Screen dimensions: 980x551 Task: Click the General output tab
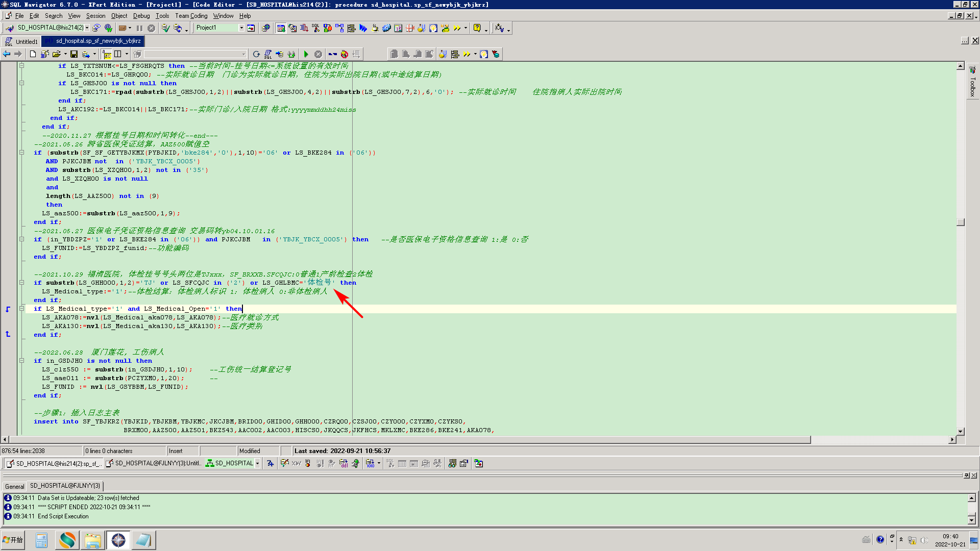point(14,486)
